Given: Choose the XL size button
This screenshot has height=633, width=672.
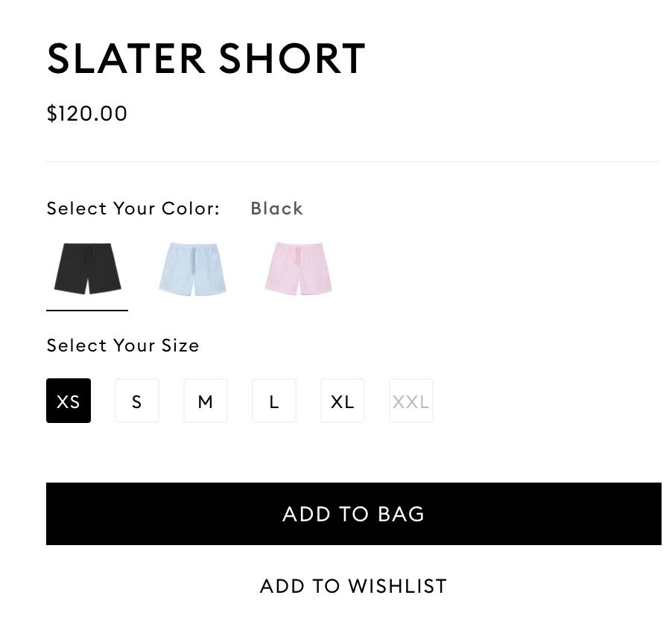Looking at the screenshot, I should 343,401.
